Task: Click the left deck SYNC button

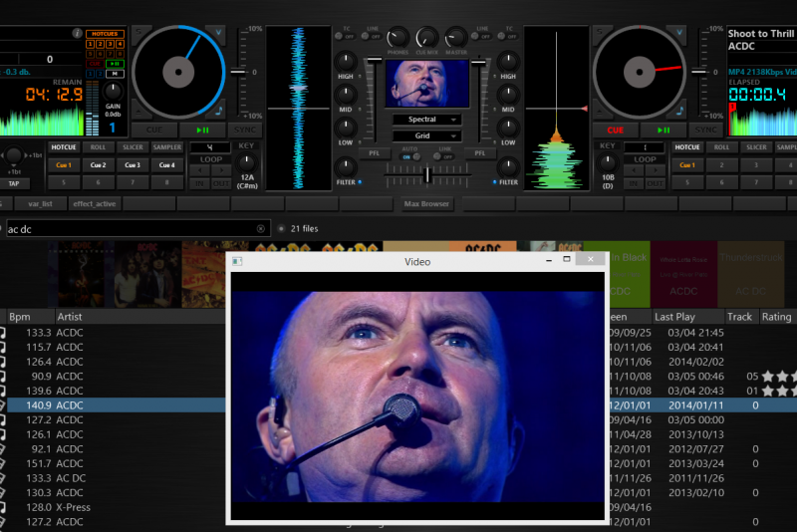Action: point(245,131)
